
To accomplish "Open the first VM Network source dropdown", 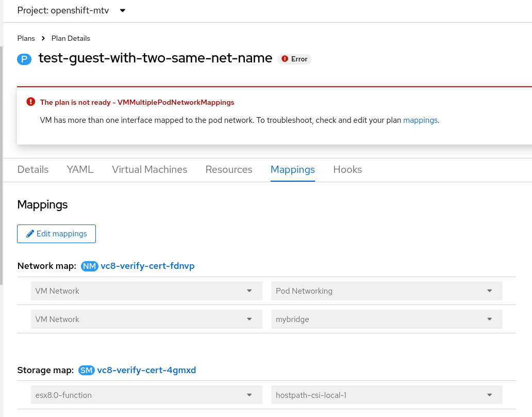I will (146, 291).
